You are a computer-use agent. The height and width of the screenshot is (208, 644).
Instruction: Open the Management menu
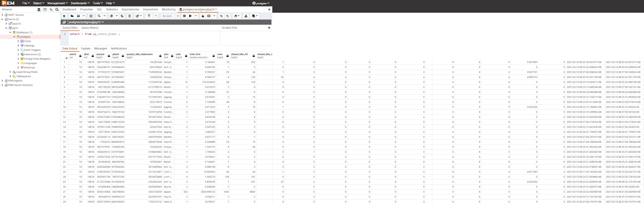pos(58,3)
